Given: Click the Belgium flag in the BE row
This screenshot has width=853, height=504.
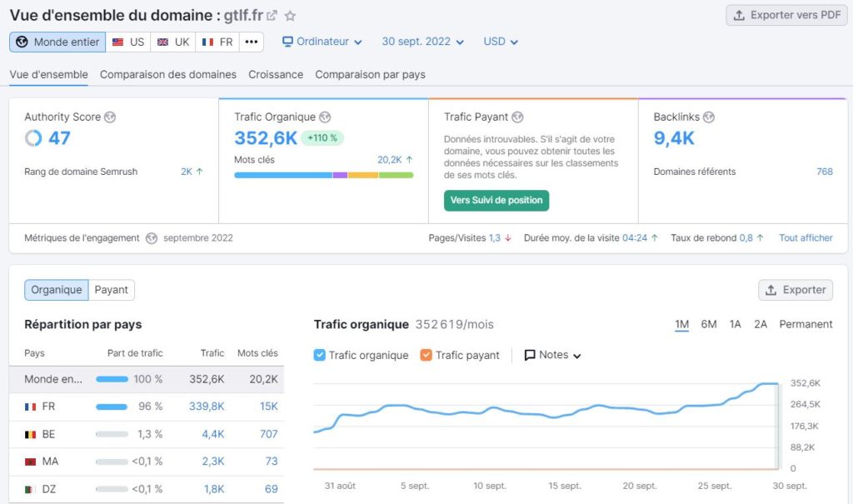Looking at the screenshot, I should [x=31, y=434].
